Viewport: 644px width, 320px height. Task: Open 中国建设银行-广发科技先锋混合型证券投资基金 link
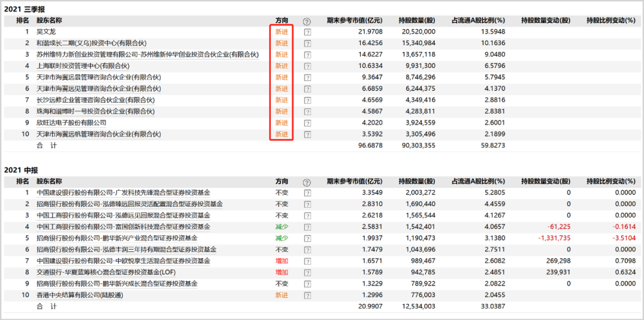123,192
